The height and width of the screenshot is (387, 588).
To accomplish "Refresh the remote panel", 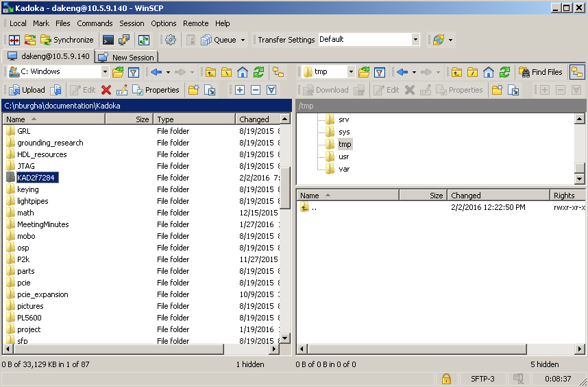I will 504,72.
